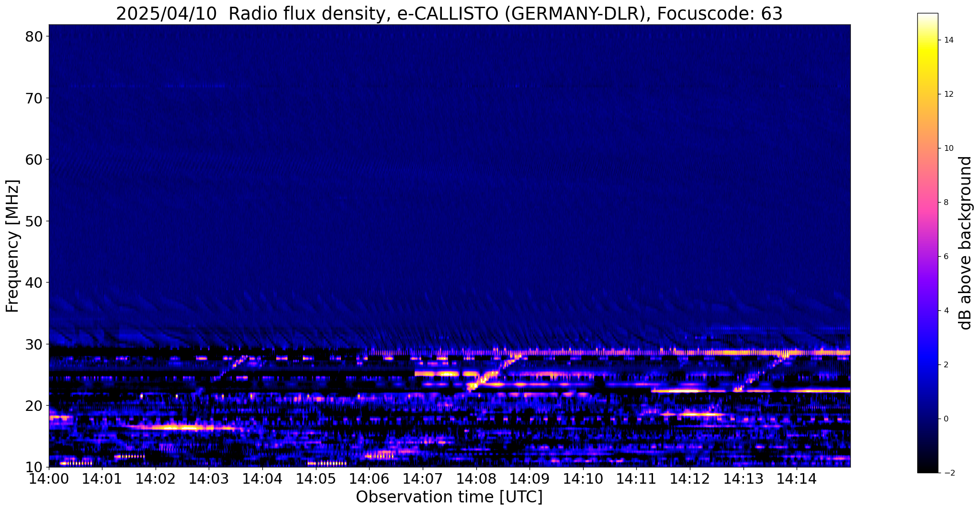The width and height of the screenshot is (980, 511).
Task: Click the plot title mentioning e-CALLISTO GERMANY-DLR
Action: (449, 14)
